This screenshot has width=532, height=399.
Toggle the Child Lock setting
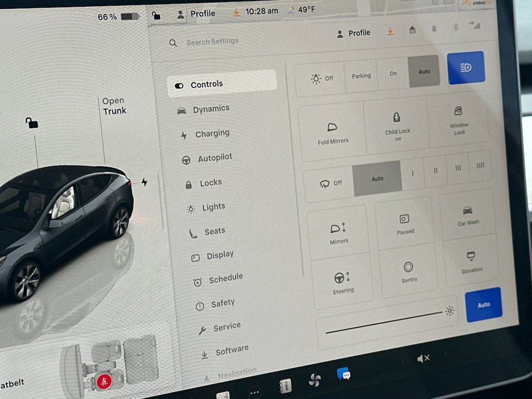[x=396, y=125]
